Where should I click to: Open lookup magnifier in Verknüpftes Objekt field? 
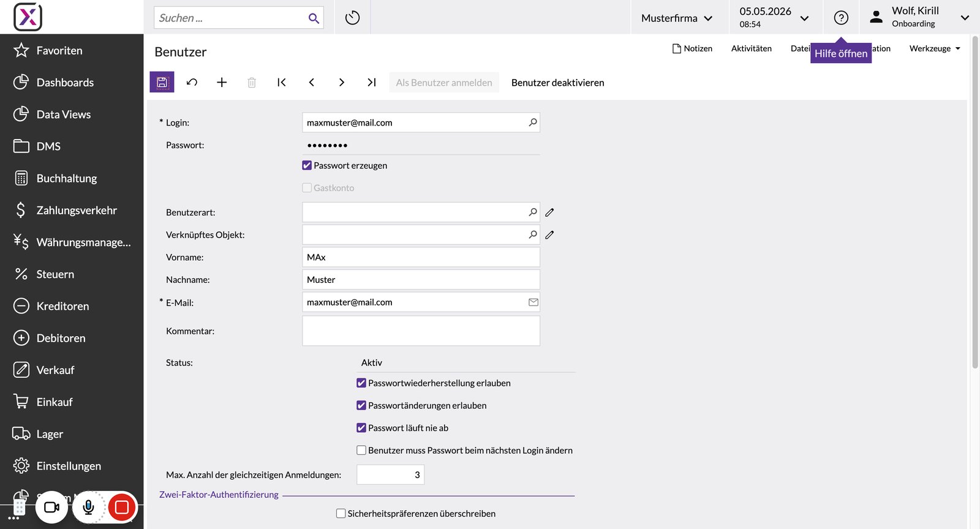click(533, 235)
